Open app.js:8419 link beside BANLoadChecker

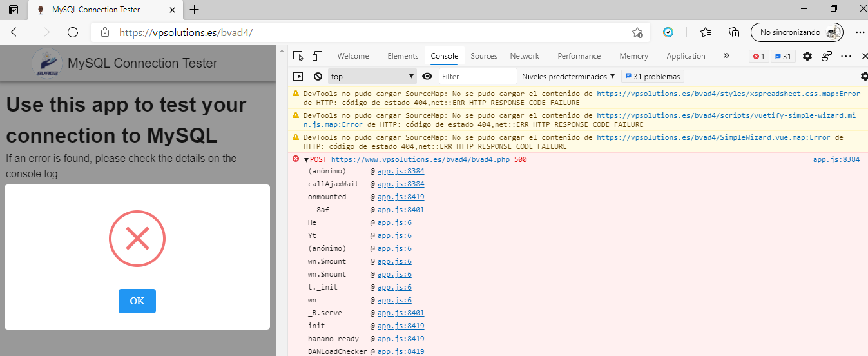coord(401,351)
